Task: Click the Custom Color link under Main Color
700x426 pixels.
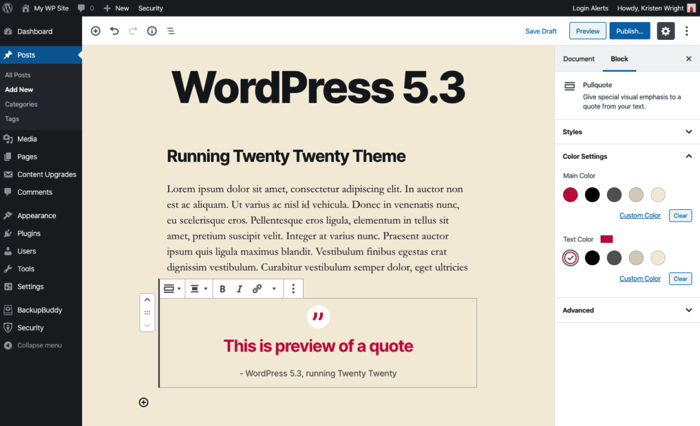Action: pyautogui.click(x=640, y=215)
